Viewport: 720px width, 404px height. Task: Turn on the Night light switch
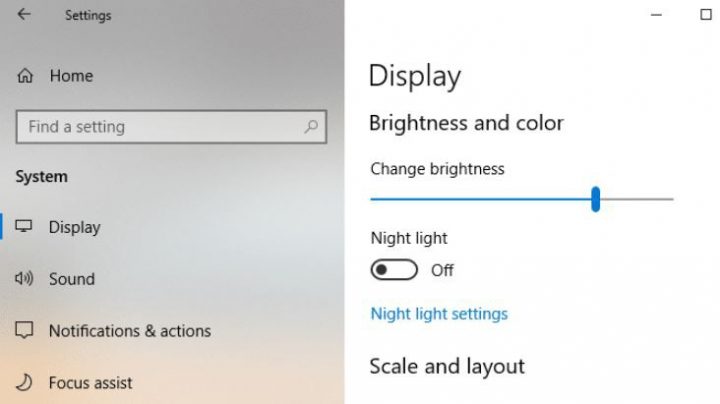coord(393,270)
